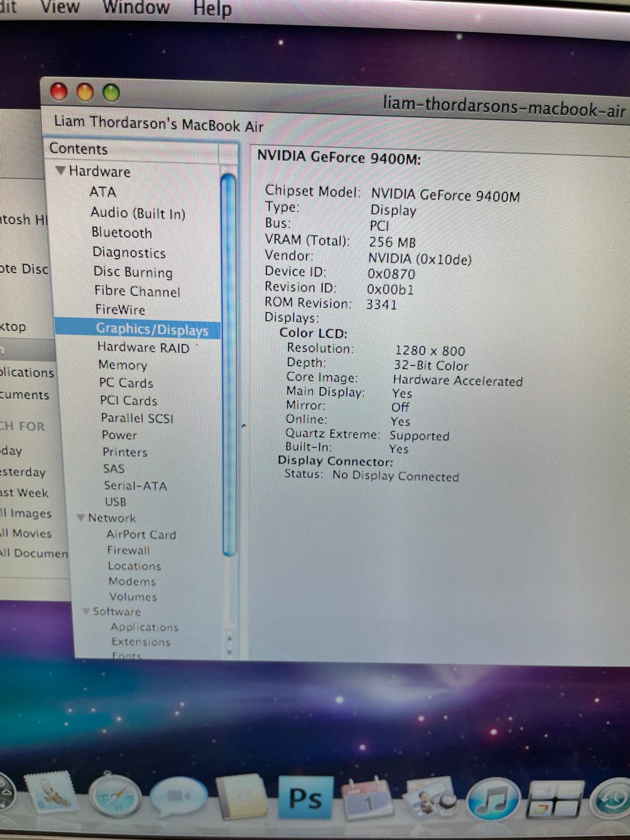Screen dimensions: 630x840
Task: Open the View menu
Action: tap(60, 7)
